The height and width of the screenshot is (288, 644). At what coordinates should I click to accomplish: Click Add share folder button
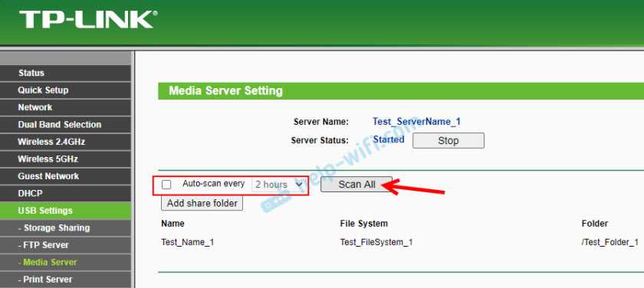tap(202, 203)
